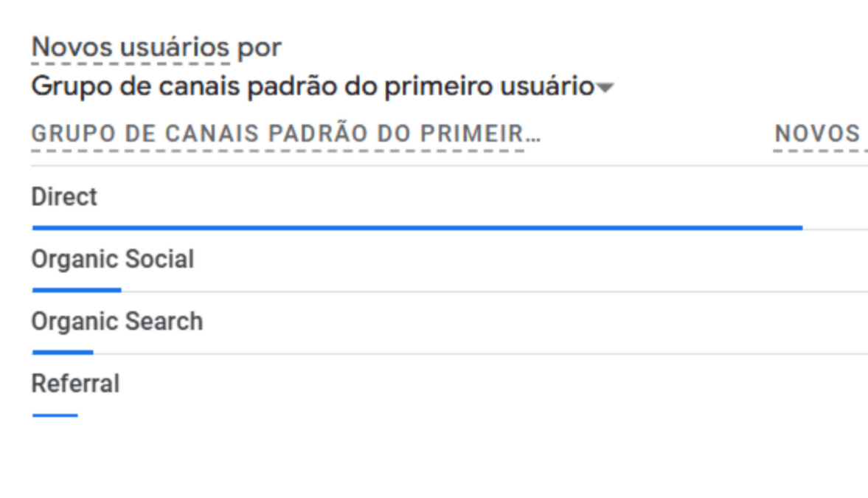Select the Organic Search row label
The width and height of the screenshot is (868, 498).
[x=117, y=322]
